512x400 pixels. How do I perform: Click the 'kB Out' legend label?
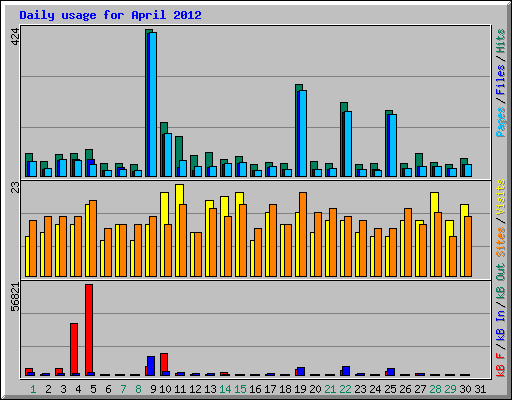(500, 281)
